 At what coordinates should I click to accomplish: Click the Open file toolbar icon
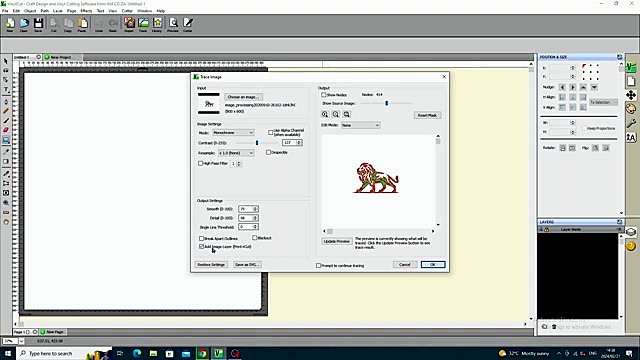pyautogui.click(x=24, y=24)
